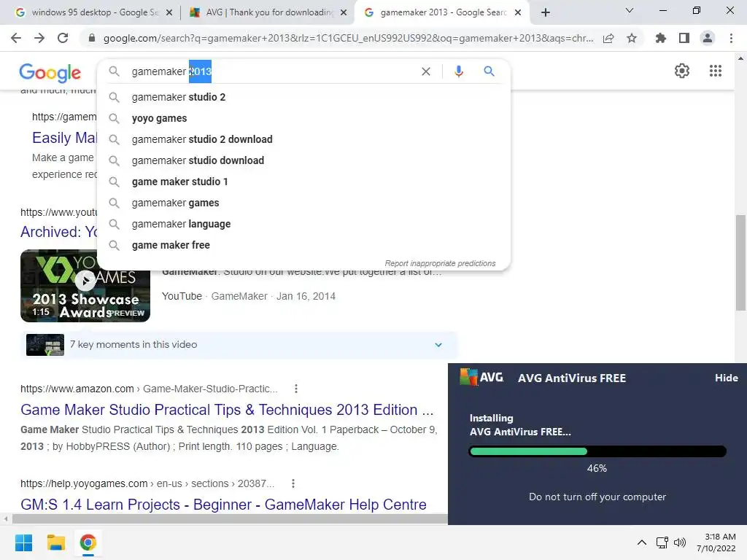The width and height of the screenshot is (747, 560).
Task: Start voice search with the microphone
Action: [x=458, y=71]
